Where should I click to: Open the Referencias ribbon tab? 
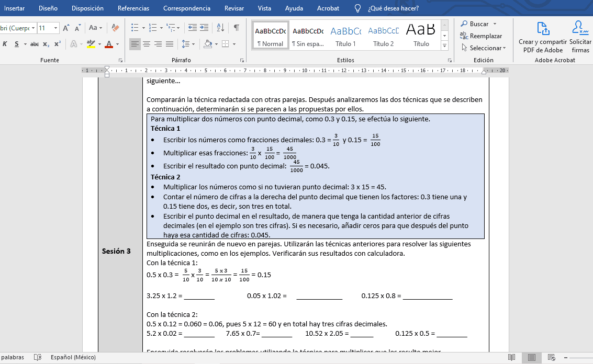[133, 8]
